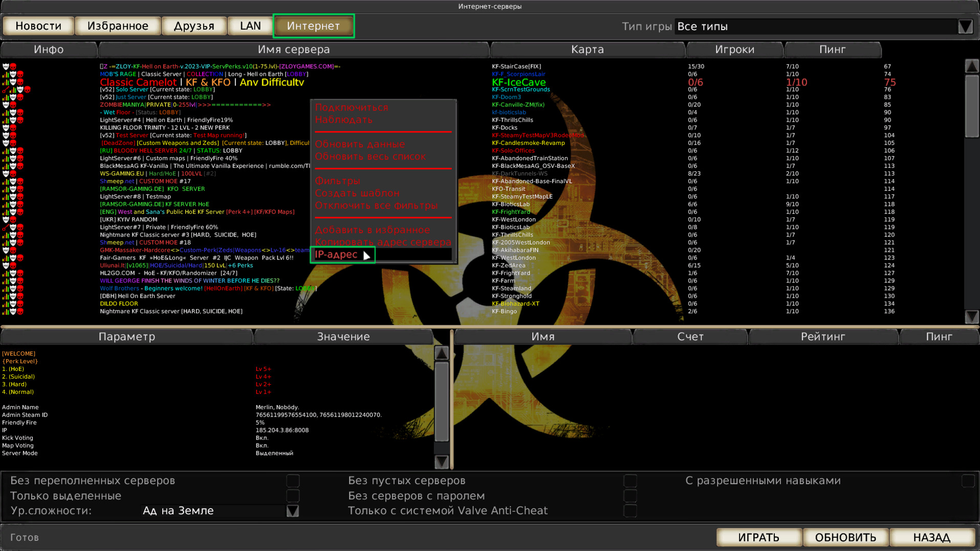
Task: Switch to the LAN tab
Action: 250,26
